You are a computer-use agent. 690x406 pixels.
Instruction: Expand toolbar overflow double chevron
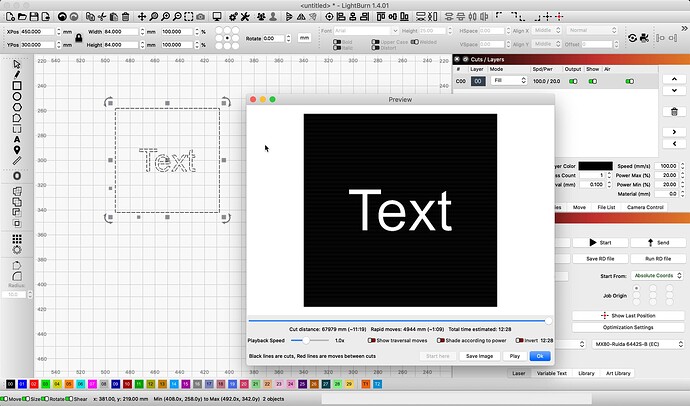pyautogui.click(x=684, y=29)
